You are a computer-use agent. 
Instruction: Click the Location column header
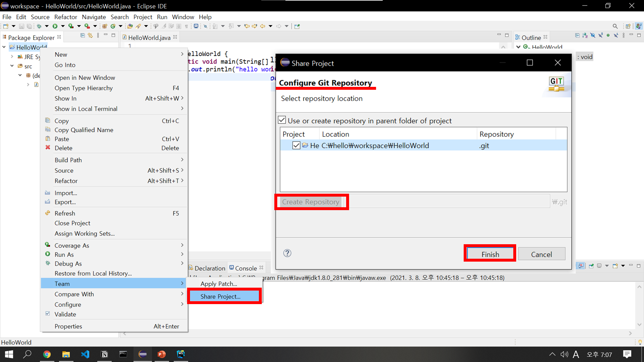tap(398, 134)
